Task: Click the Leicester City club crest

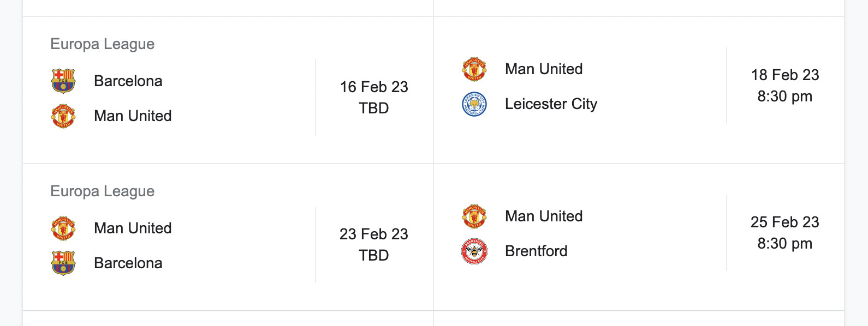Action: pos(474,104)
